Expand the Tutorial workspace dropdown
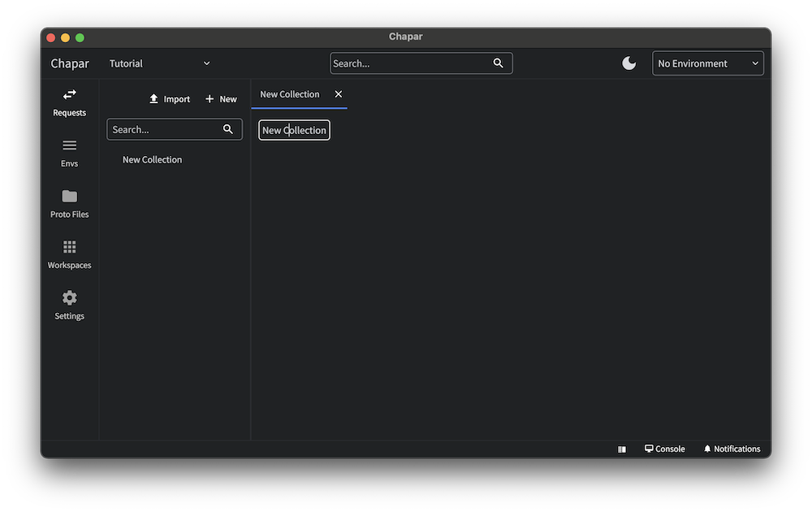 tap(160, 63)
